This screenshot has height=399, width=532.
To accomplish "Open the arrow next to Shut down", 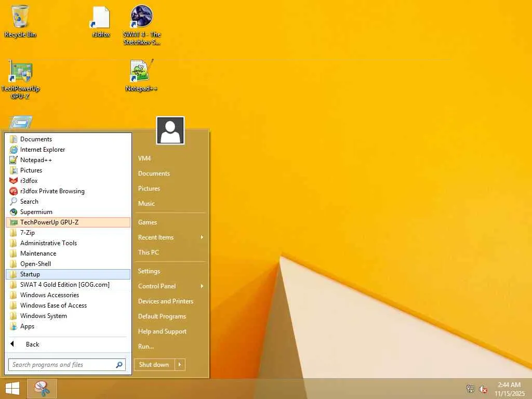I will (180, 365).
